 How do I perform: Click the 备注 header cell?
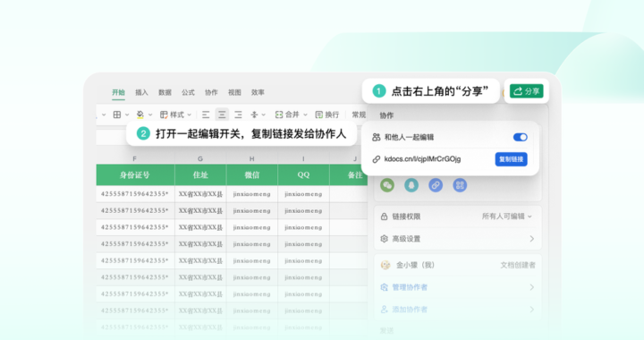(349, 175)
